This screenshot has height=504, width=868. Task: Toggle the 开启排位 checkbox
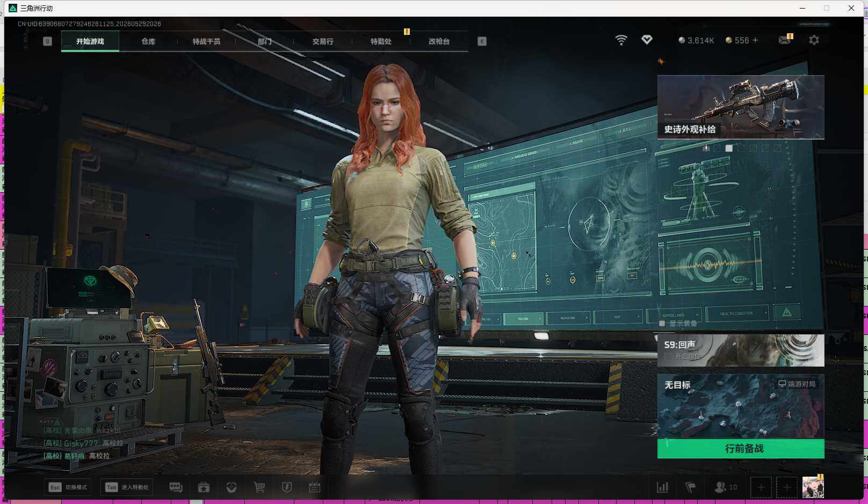click(668, 356)
